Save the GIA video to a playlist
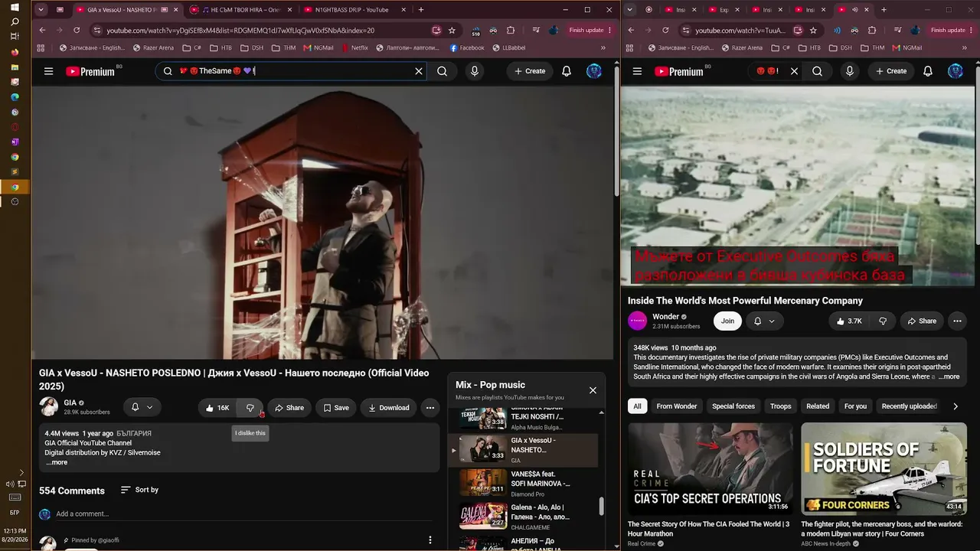Viewport: 980px width, 551px height. [336, 408]
